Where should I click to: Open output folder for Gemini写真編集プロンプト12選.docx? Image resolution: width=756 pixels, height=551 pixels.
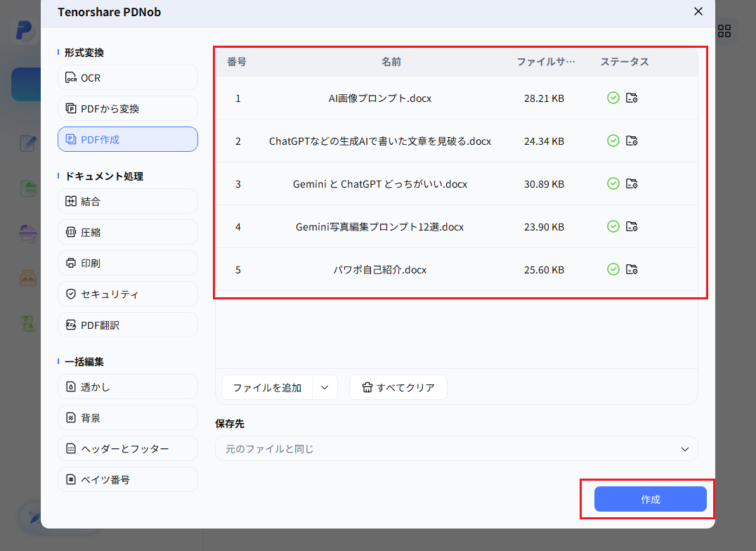coord(632,226)
